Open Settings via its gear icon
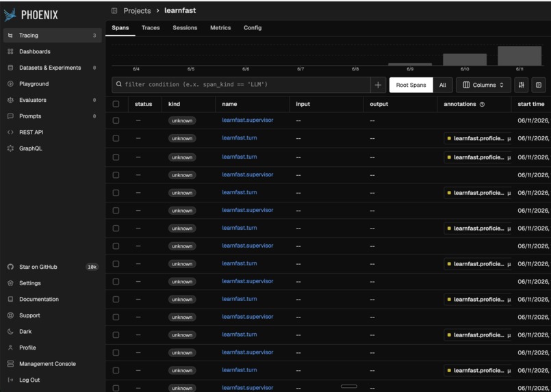Viewport: 551px width, 392px height. pyautogui.click(x=10, y=283)
